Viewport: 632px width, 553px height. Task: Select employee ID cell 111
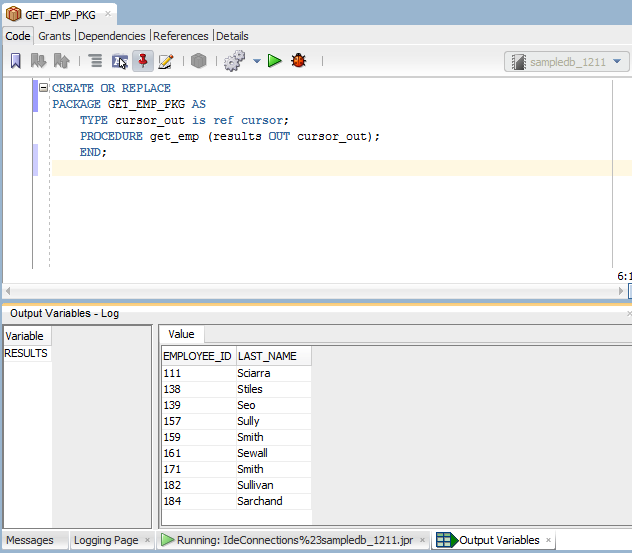(199, 373)
